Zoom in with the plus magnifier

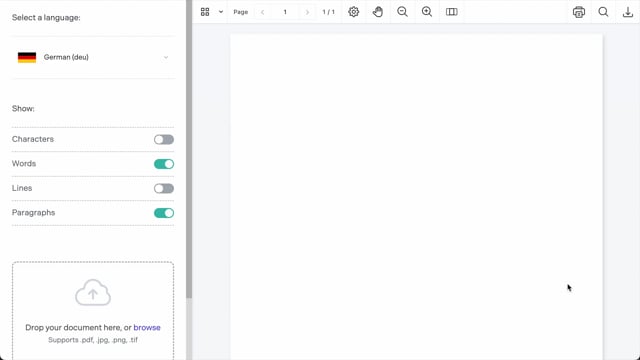(427, 12)
